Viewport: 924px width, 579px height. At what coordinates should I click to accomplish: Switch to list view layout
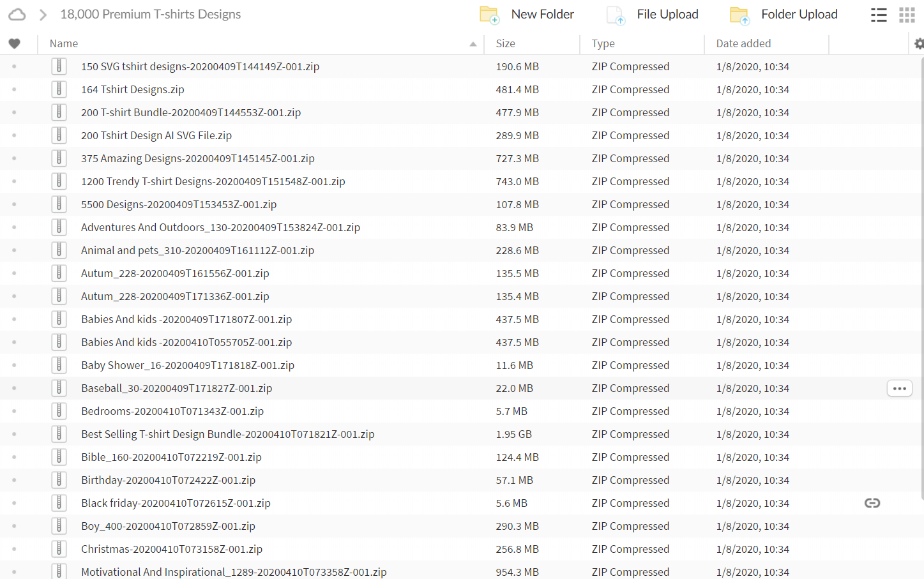(879, 15)
